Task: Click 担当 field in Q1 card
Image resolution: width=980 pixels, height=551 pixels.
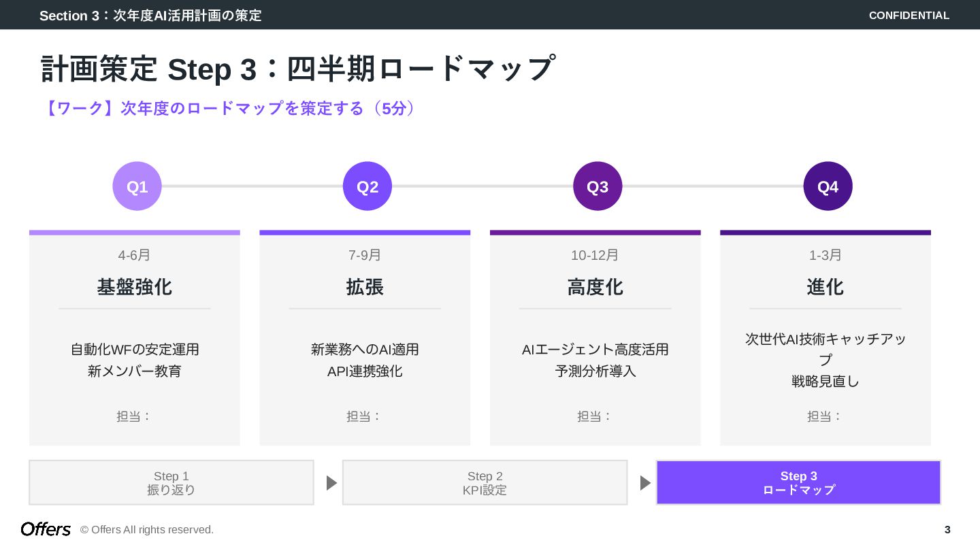Action: pyautogui.click(x=134, y=416)
